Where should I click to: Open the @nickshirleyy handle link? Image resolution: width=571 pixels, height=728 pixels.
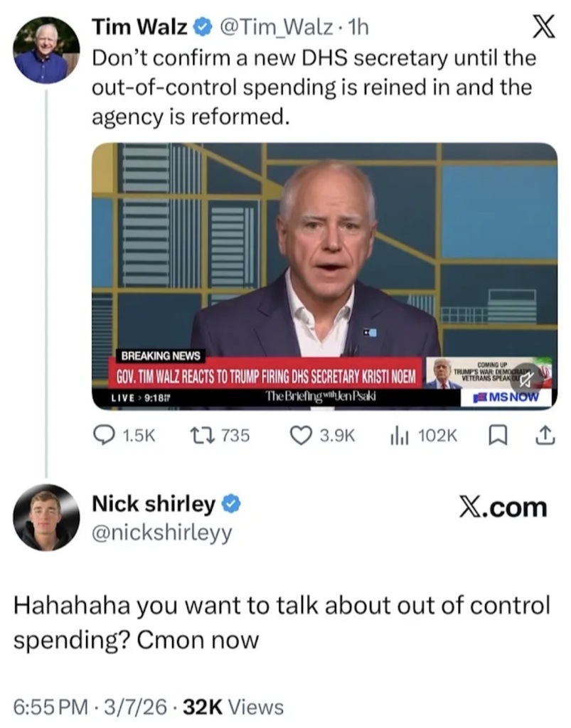click(x=161, y=533)
